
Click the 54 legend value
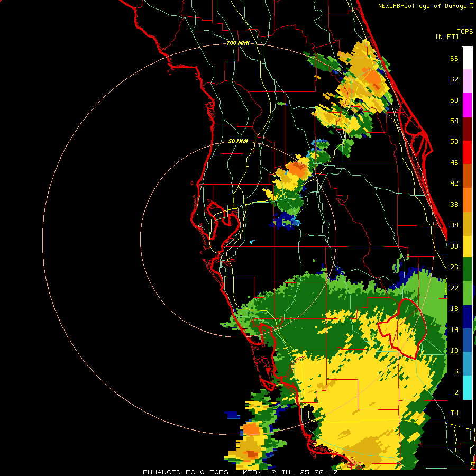(454, 121)
